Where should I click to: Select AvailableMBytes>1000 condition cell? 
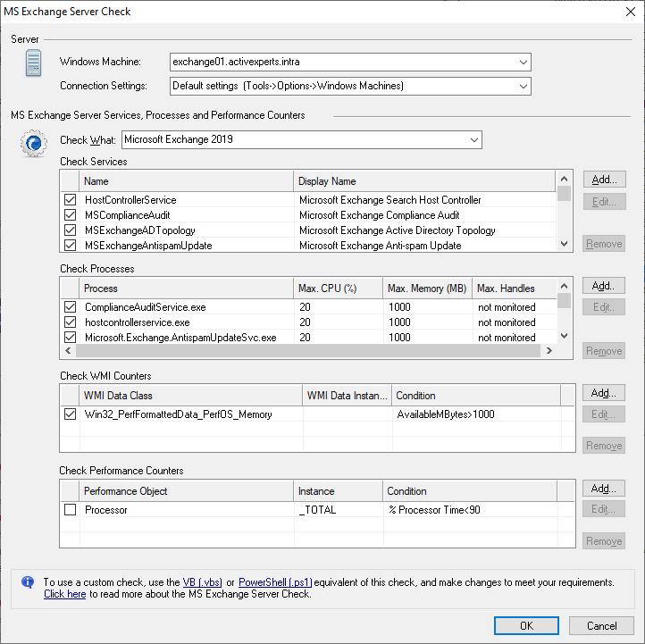point(446,414)
